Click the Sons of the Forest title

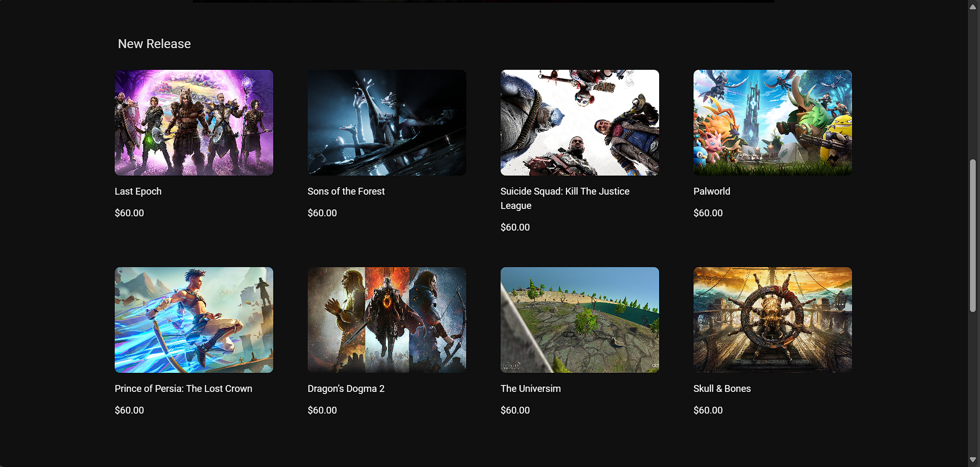click(x=346, y=191)
